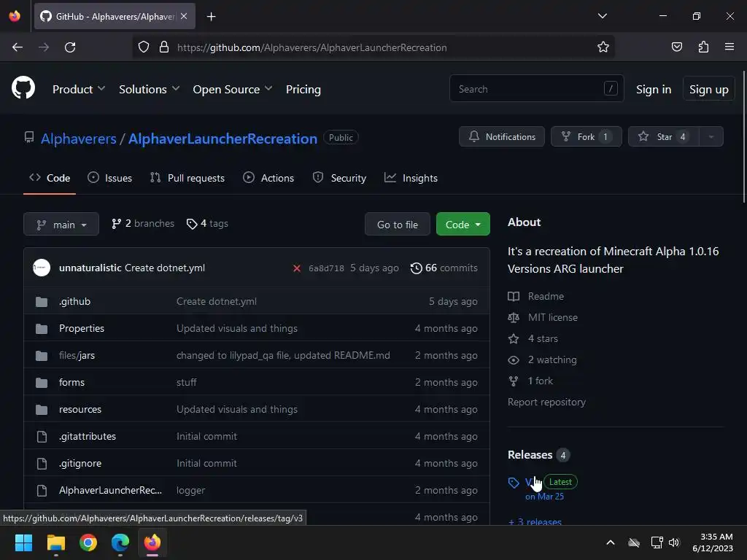Open a new browser tab
Screen dimensions: 747x560
(x=211, y=17)
